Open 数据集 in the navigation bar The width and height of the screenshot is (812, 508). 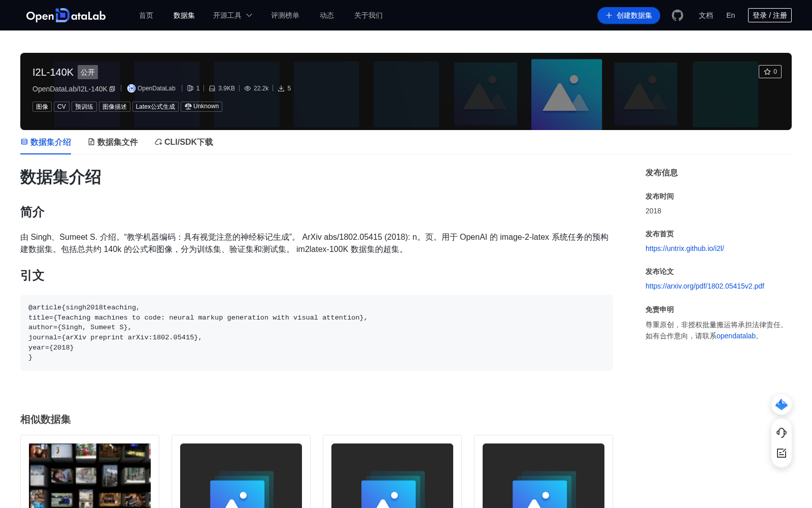[184, 16]
